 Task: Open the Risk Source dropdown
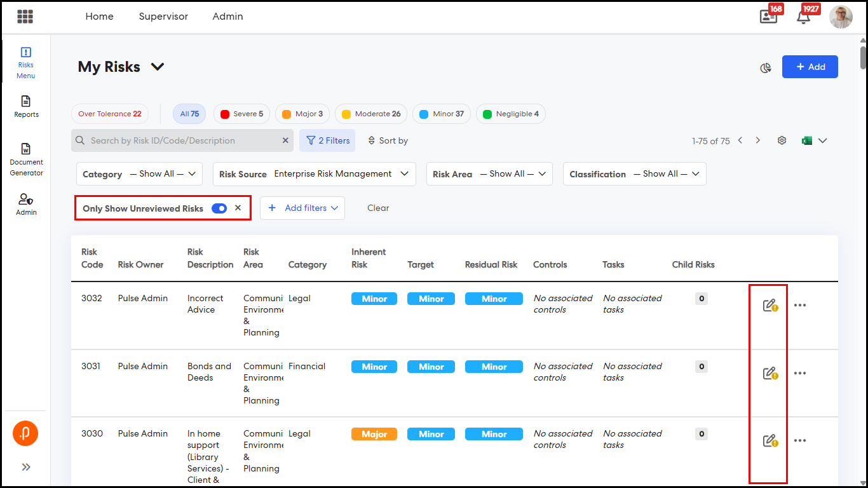pyautogui.click(x=314, y=174)
